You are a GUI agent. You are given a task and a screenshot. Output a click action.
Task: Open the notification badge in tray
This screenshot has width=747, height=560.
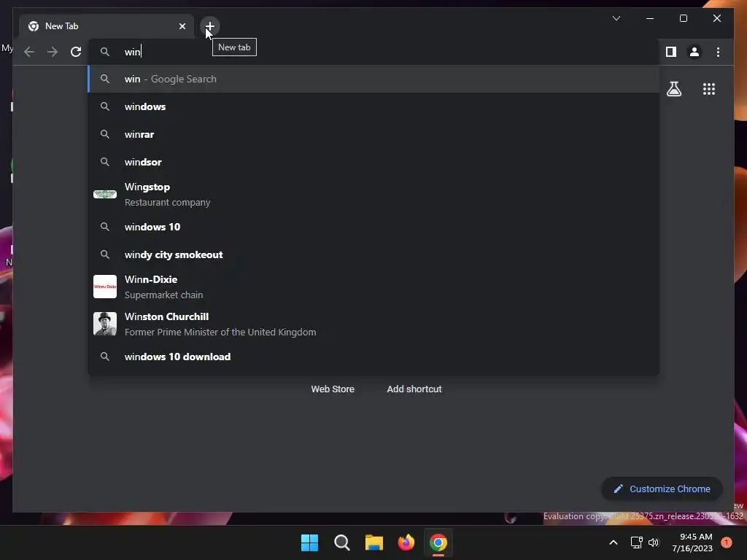(727, 542)
